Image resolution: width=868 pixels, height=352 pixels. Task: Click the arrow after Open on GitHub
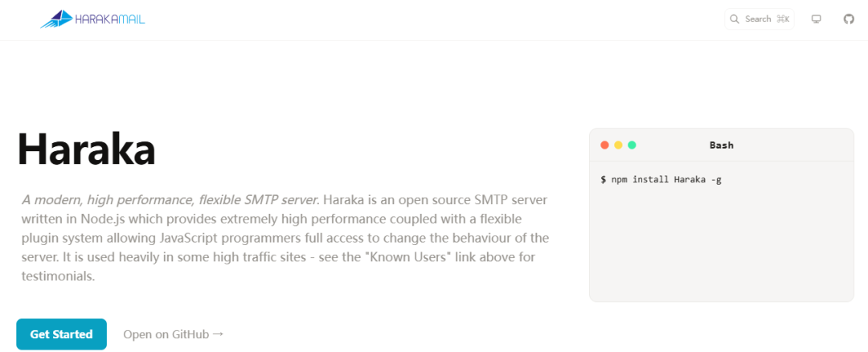pyautogui.click(x=218, y=334)
